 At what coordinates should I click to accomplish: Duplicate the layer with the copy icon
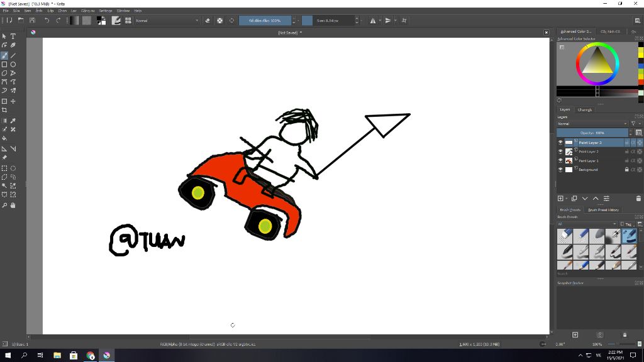[574, 199]
